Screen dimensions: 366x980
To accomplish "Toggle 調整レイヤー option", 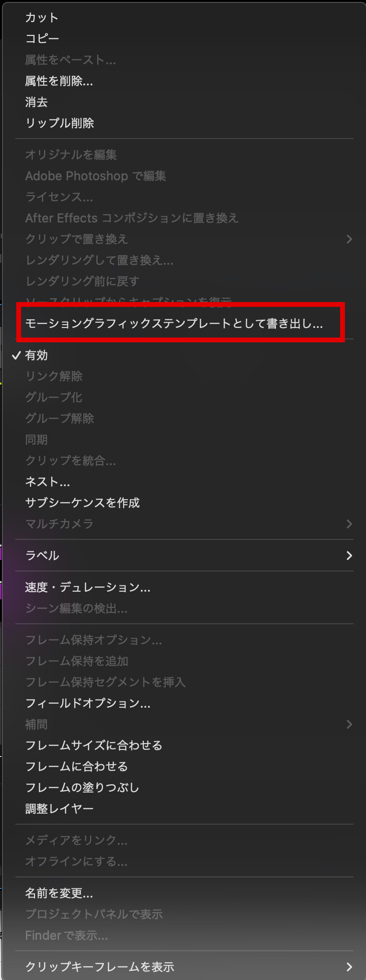I will [x=59, y=809].
